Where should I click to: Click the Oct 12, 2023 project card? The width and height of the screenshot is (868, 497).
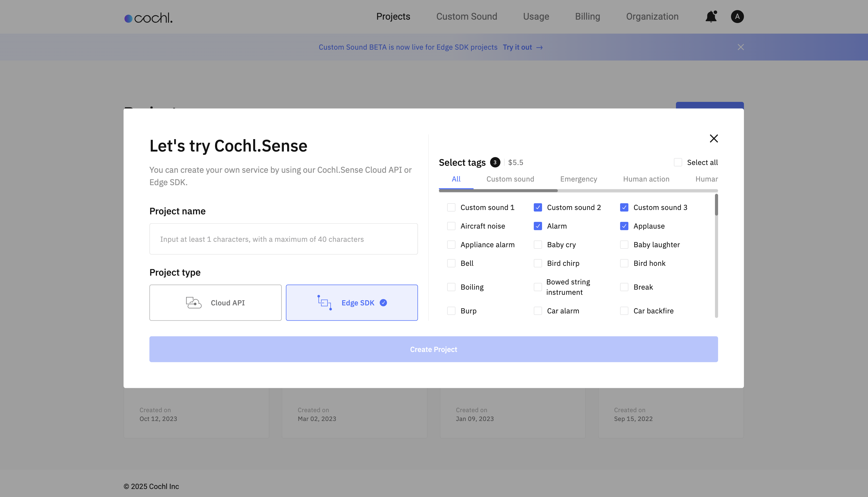196,413
